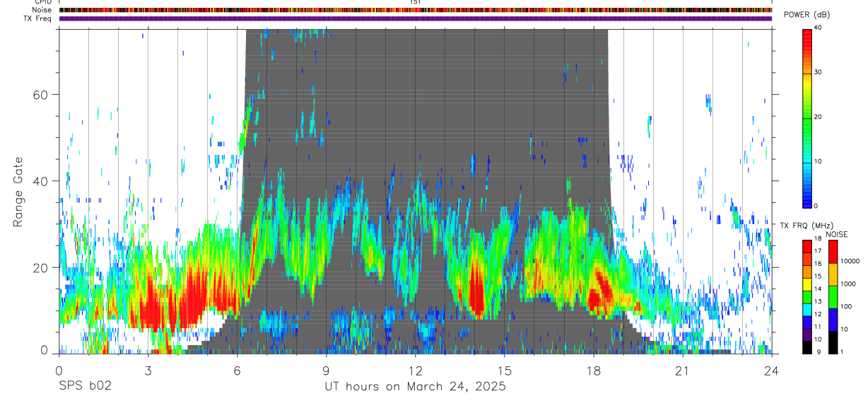Viewport: 868px width, 401px height.
Task: Click the purple TX Freq strip above the plot
Action: [415, 18]
